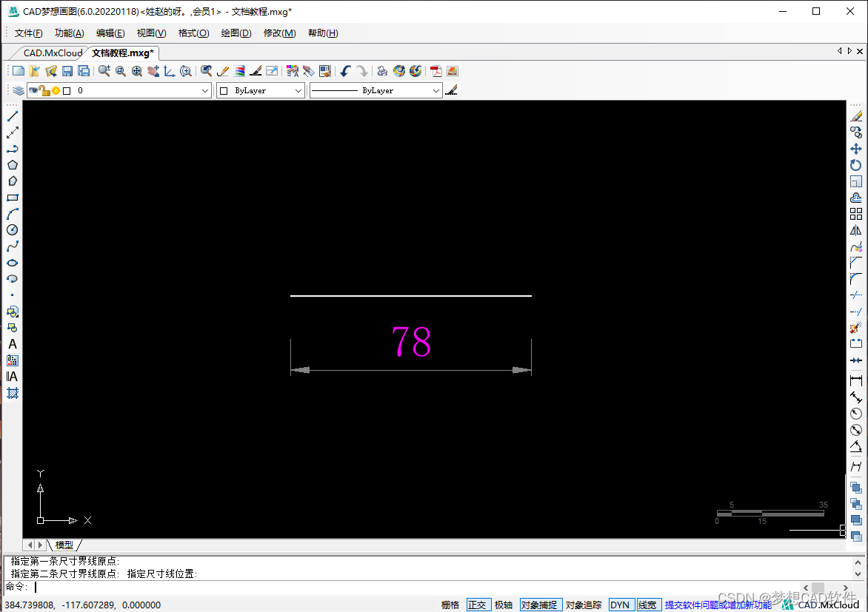Select the Rotate tool in right toolbar
Screen dimensions: 868x612
856,165
